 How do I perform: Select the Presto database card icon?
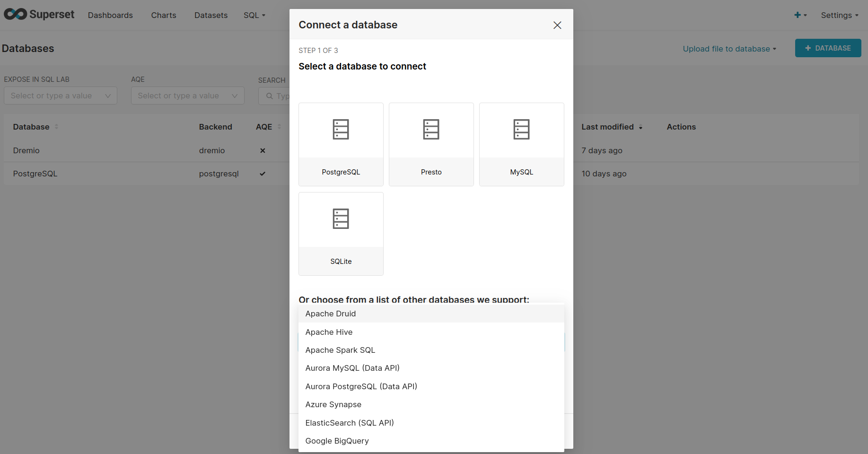tap(431, 130)
